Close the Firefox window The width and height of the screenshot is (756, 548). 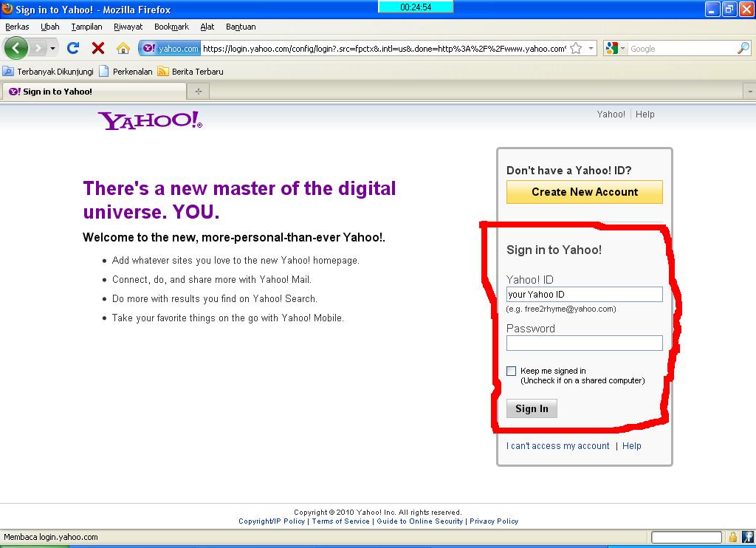click(x=746, y=9)
